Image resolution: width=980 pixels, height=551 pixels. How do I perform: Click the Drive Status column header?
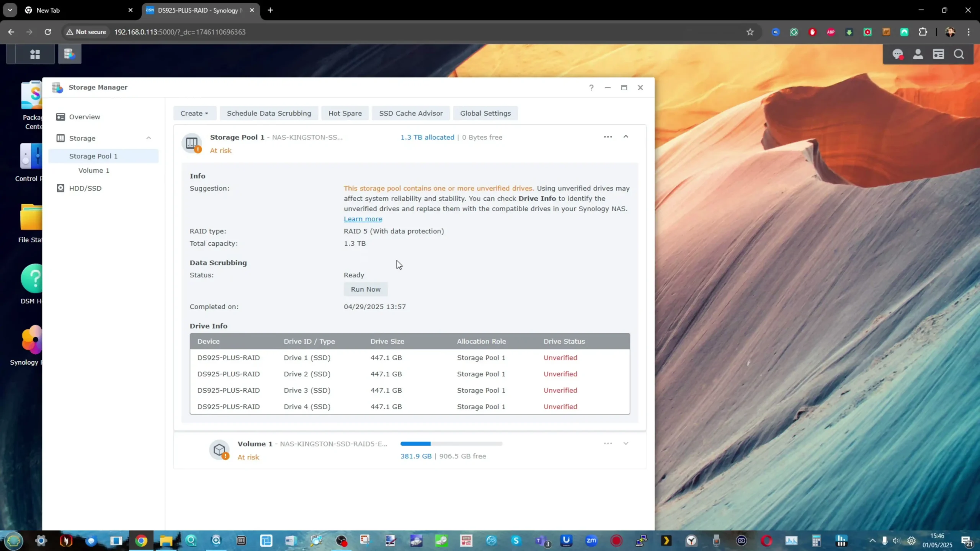click(x=564, y=341)
